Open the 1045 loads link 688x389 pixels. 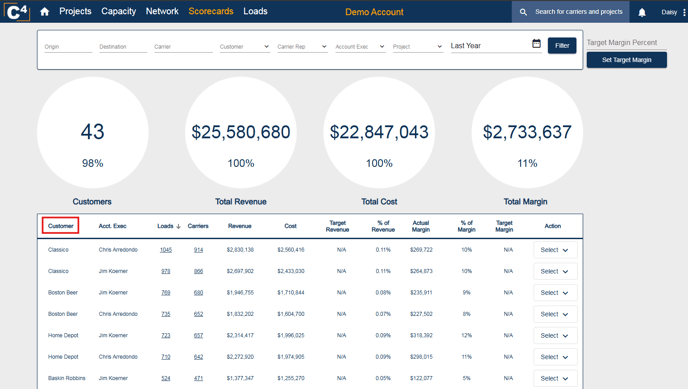tap(166, 250)
